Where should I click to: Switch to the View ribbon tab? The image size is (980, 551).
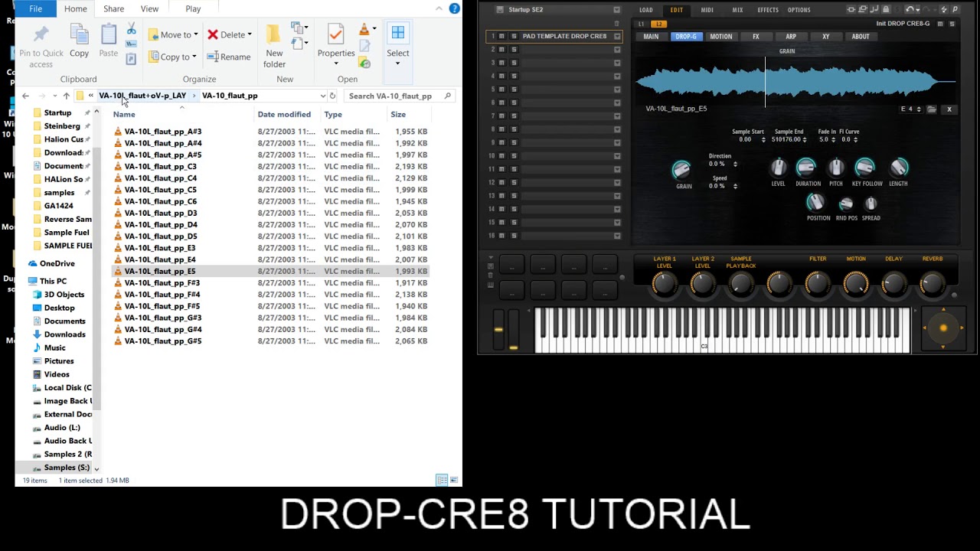pos(149,8)
